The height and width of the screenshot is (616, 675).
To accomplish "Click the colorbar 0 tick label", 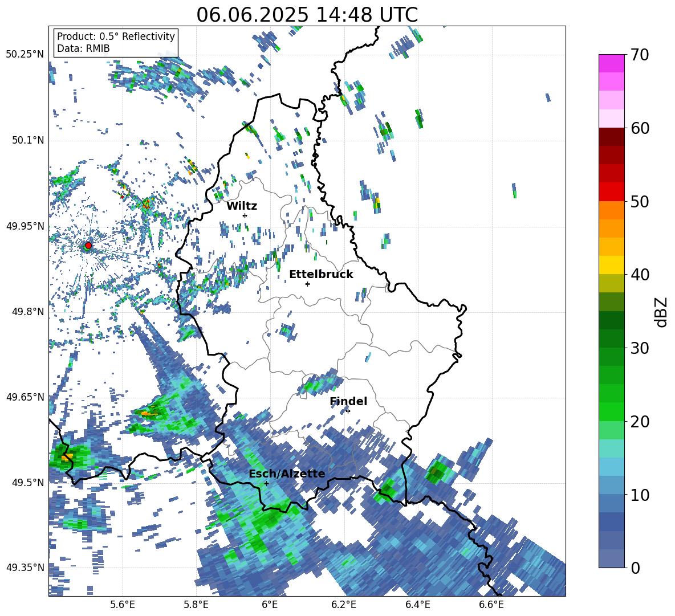I will (x=635, y=568).
